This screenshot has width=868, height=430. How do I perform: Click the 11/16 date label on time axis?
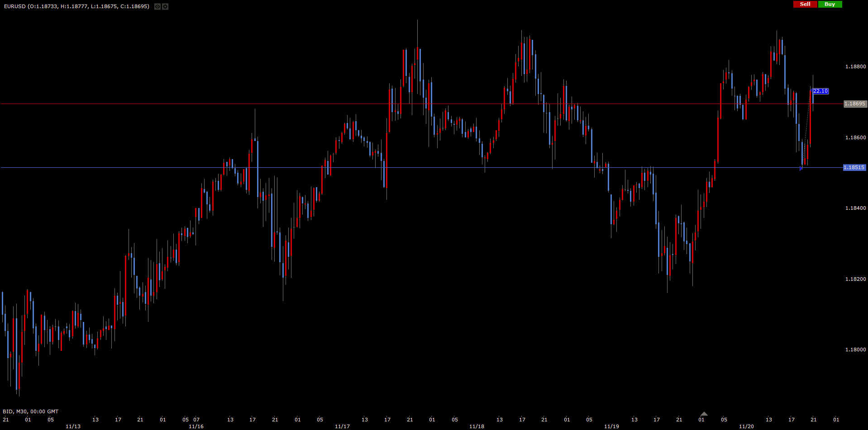[196, 426]
